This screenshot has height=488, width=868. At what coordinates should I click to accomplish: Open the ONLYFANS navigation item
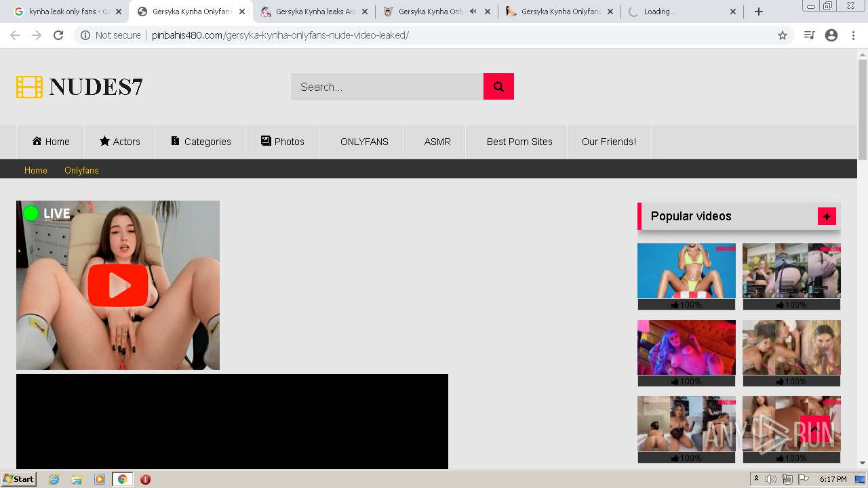(361, 142)
